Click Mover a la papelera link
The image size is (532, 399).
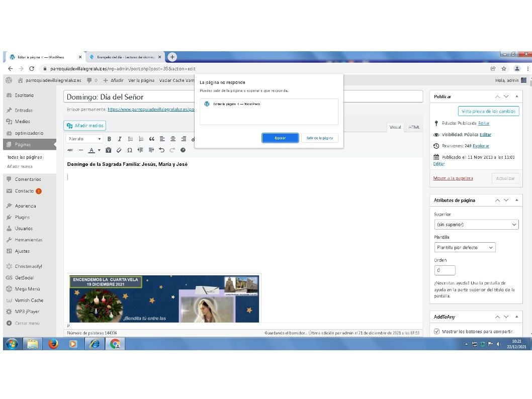click(453, 178)
